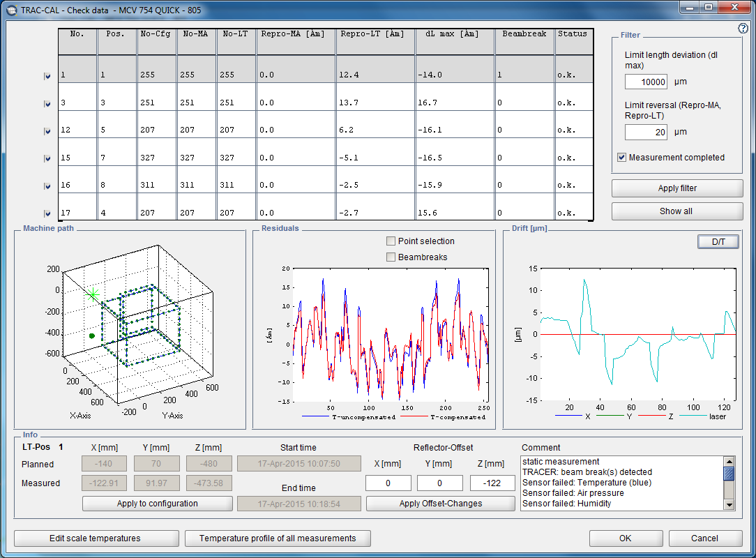The image size is (756, 558).
Task: Select Repro-LT cell showing 6.2
Action: coord(375,124)
